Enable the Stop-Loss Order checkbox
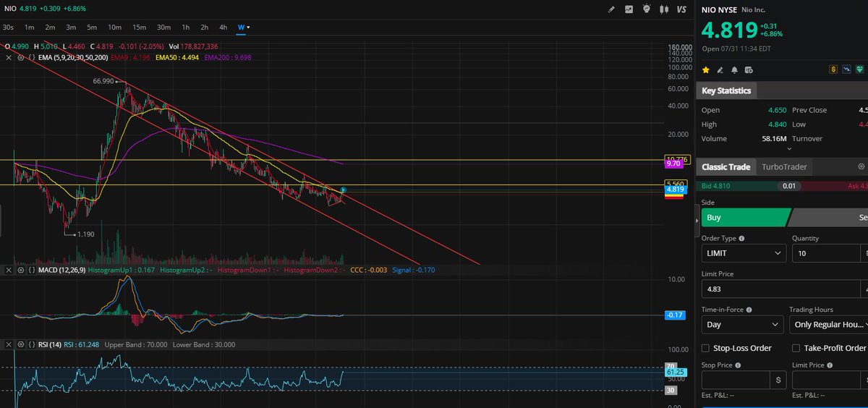This screenshot has height=408, width=868. 706,348
